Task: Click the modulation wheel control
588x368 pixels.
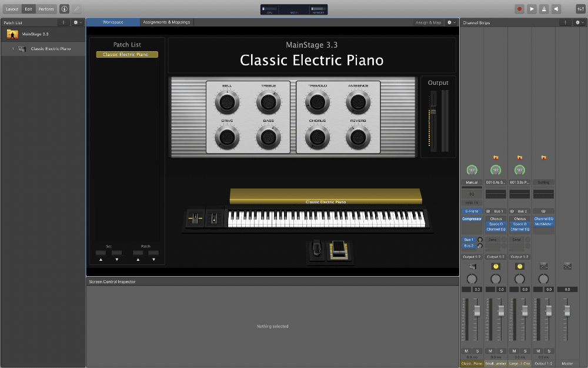Action: point(214,218)
